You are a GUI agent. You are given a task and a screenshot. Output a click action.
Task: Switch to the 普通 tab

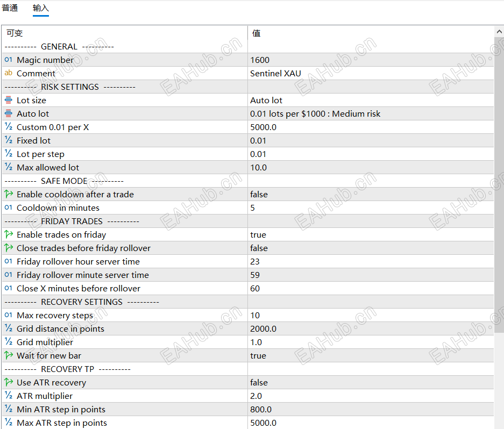click(10, 8)
